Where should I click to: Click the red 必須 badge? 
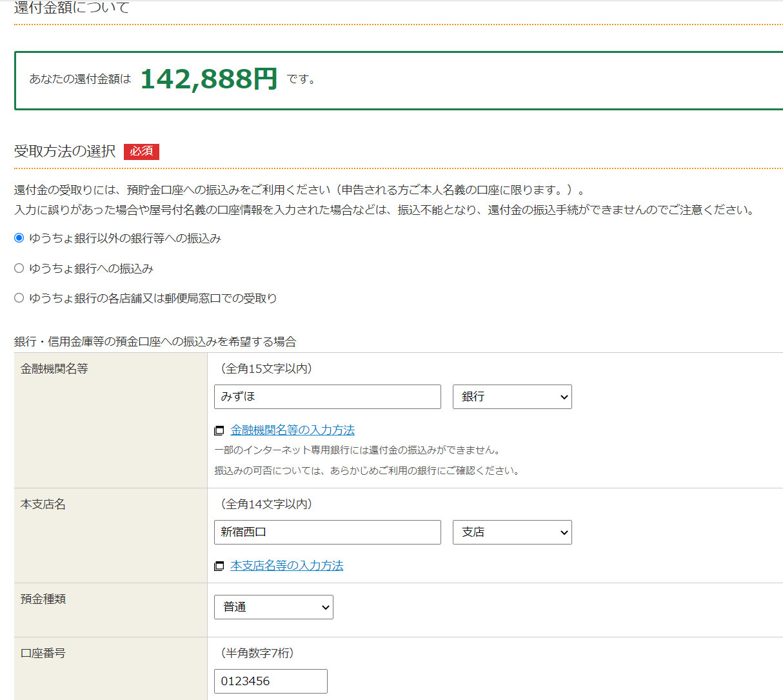click(141, 151)
